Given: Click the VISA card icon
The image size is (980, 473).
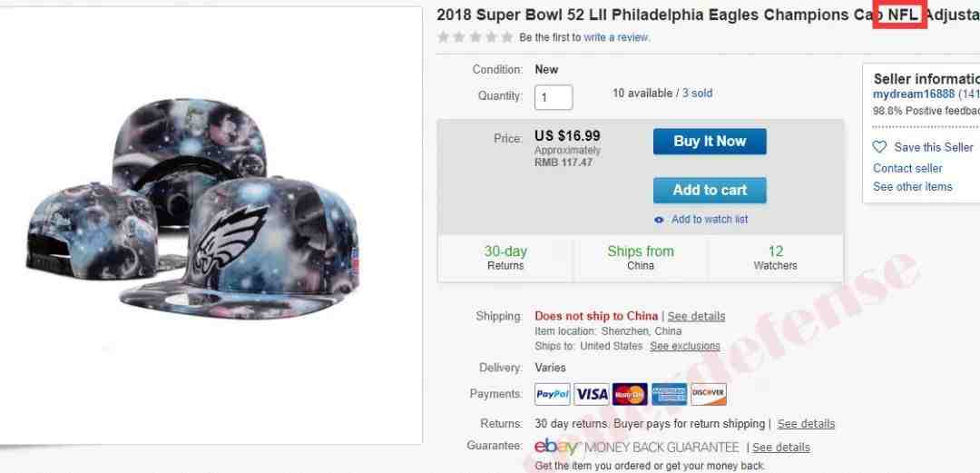Looking at the screenshot, I should click(592, 394).
